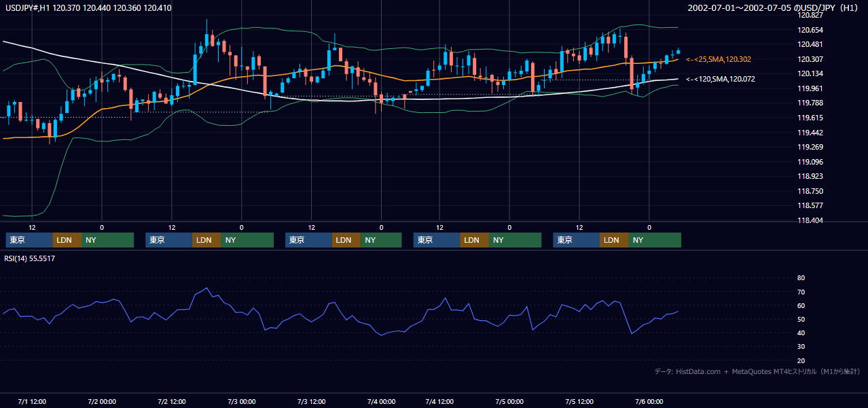The width and height of the screenshot is (868, 408).
Task: Click the 7/2 12:00 date label
Action: click(172, 401)
